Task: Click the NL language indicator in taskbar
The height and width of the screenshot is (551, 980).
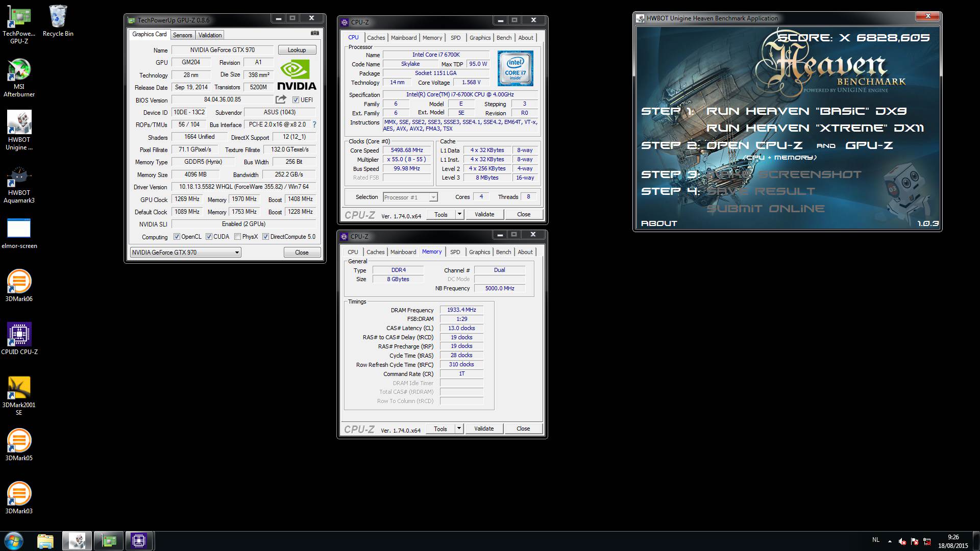Action: (876, 540)
